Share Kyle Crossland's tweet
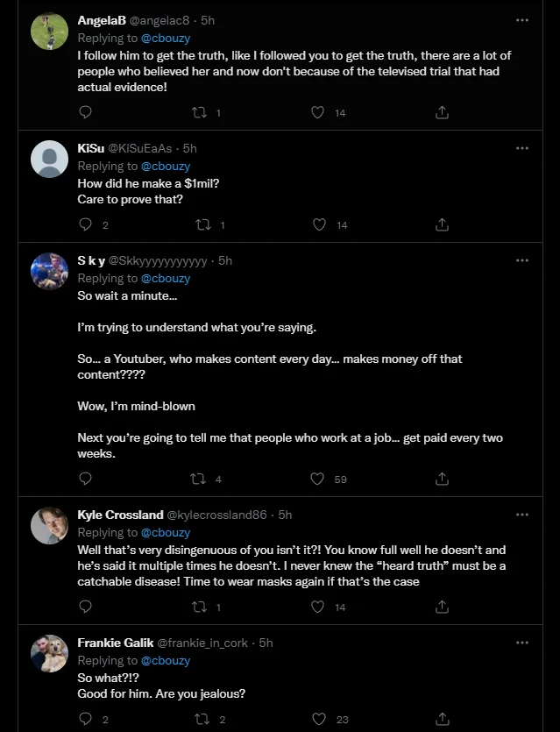This screenshot has height=732, width=560. (442, 607)
